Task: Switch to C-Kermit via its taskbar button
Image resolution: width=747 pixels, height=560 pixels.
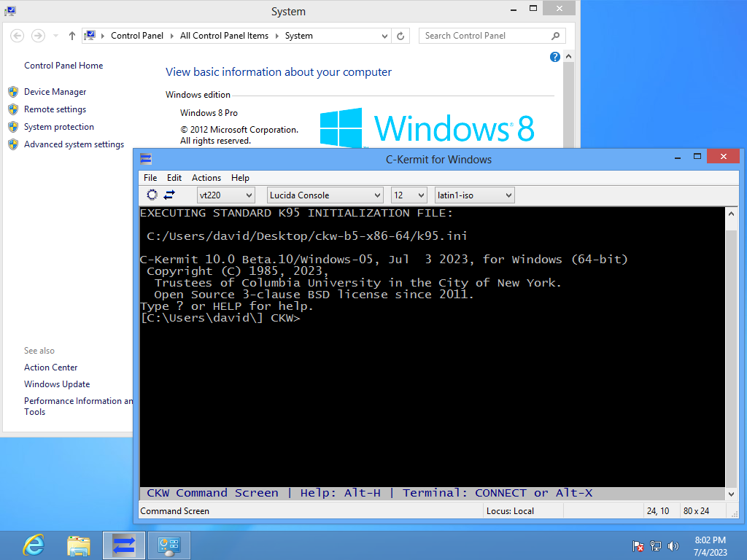Action: pyautogui.click(x=124, y=545)
